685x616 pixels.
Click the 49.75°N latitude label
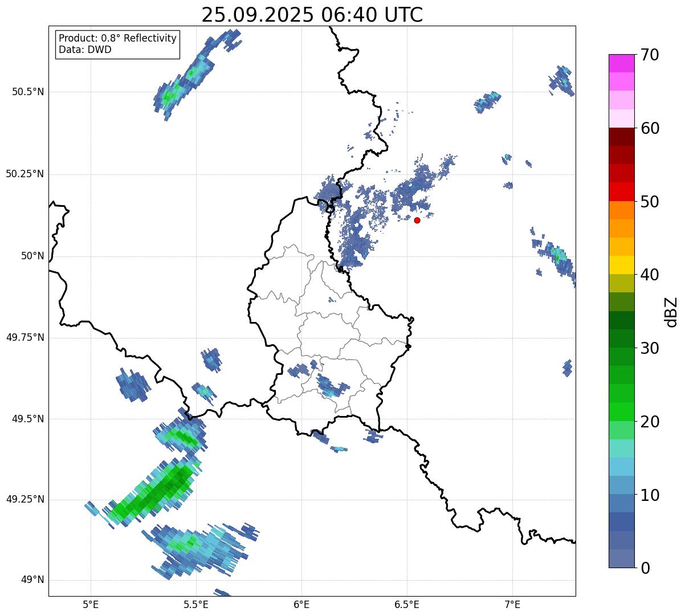25,337
